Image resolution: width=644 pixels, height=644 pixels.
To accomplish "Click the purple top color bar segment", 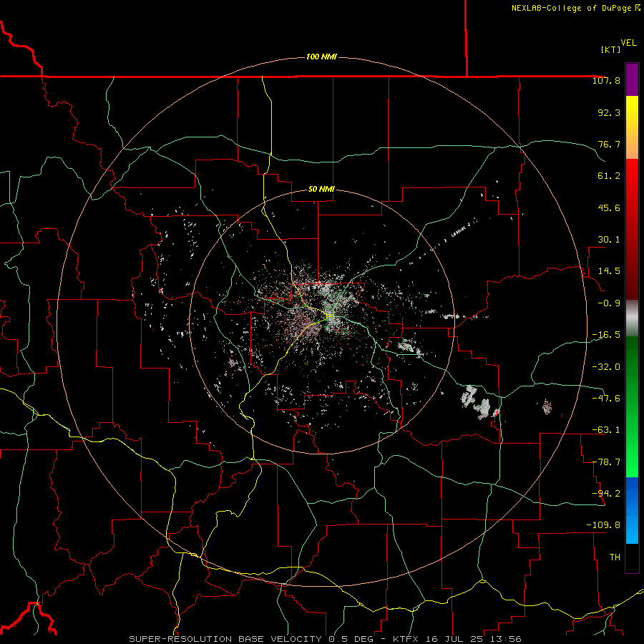I will [x=632, y=79].
